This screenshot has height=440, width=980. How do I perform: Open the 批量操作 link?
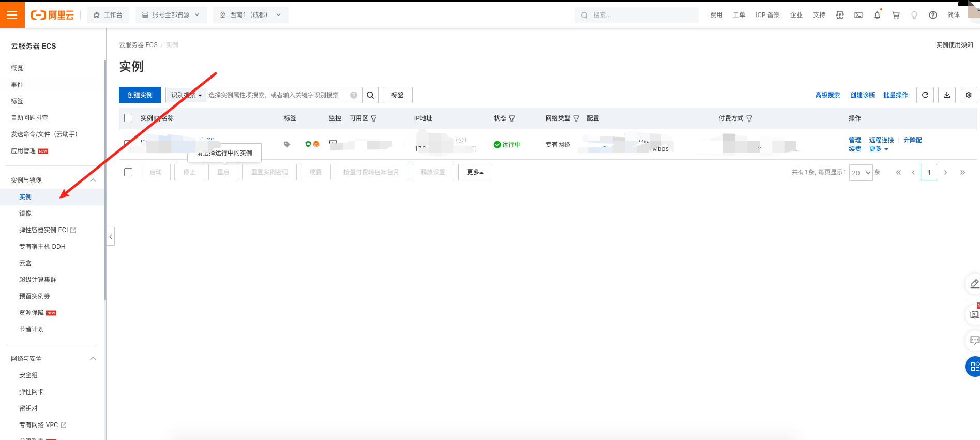click(895, 95)
